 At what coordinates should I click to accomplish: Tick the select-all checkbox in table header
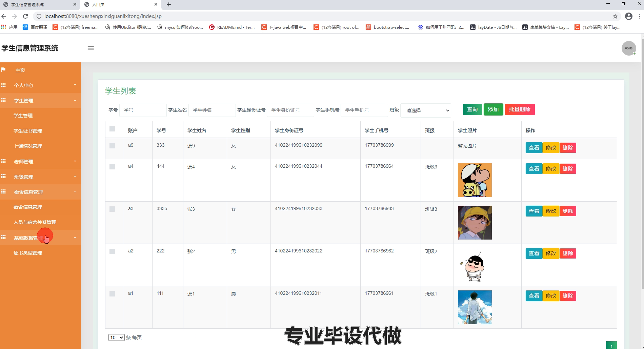click(112, 129)
